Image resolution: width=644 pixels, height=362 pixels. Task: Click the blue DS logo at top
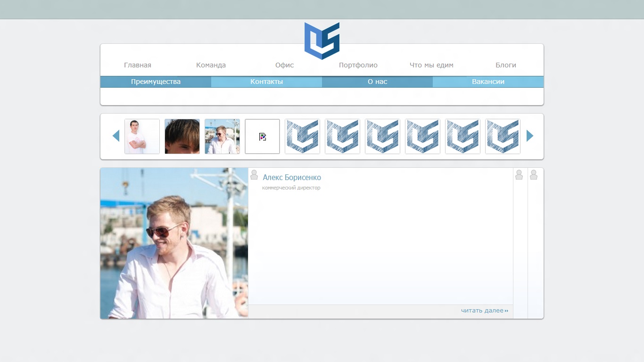(322, 41)
